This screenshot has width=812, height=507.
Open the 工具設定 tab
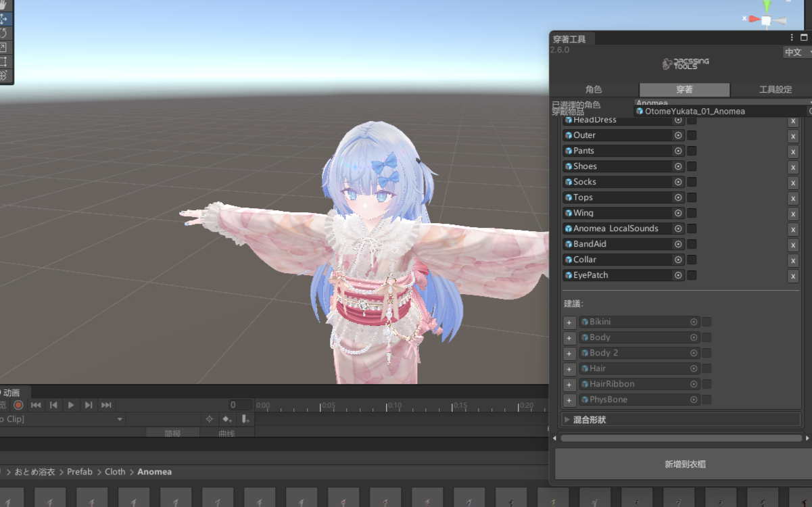(x=775, y=90)
